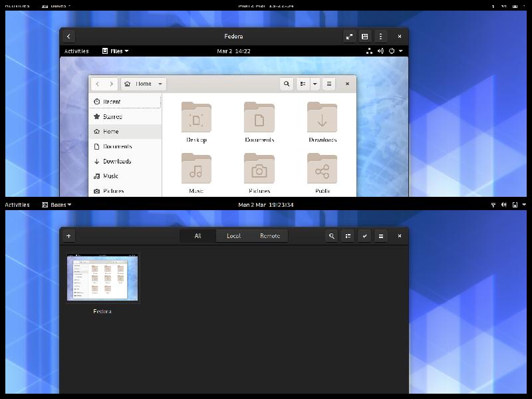Open keyboard shortcuts menu in Fedora header
The height and width of the screenshot is (399, 532).
(x=364, y=37)
